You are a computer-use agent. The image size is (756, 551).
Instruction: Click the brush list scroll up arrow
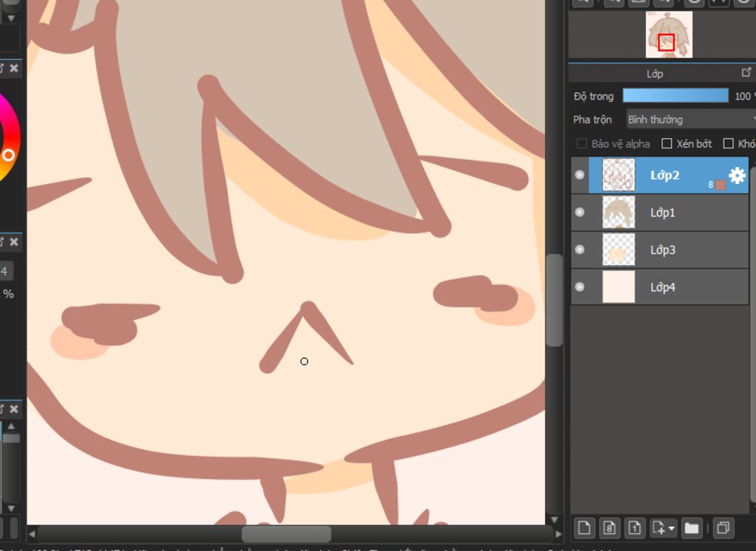click(10, 426)
